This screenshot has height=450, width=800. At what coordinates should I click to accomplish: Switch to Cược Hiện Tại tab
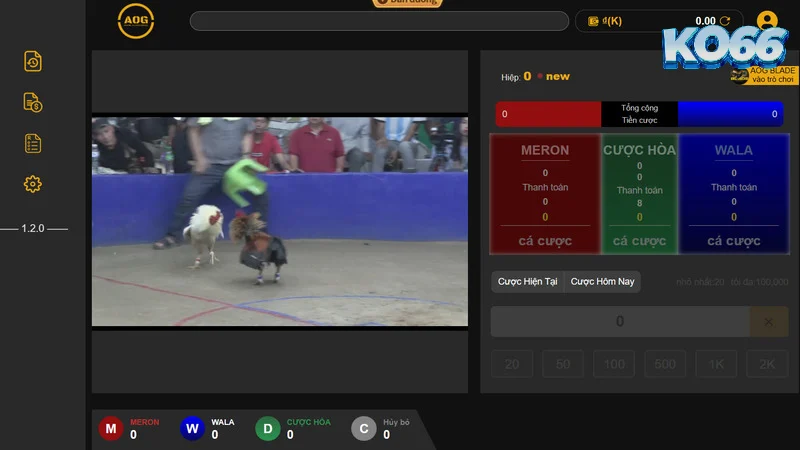528,282
